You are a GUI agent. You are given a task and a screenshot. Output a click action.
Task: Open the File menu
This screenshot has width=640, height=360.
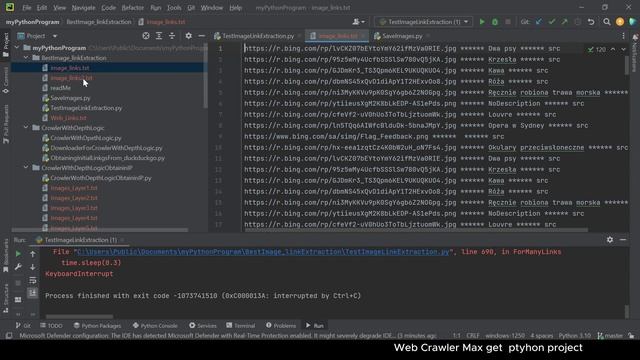coord(27,8)
